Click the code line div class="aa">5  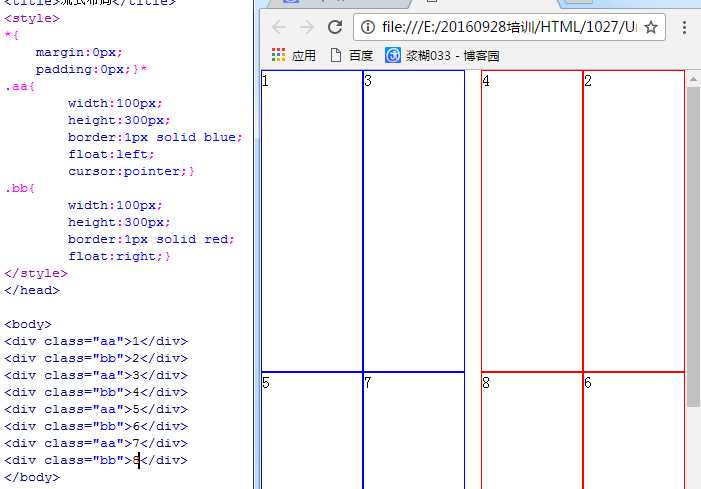(96, 409)
